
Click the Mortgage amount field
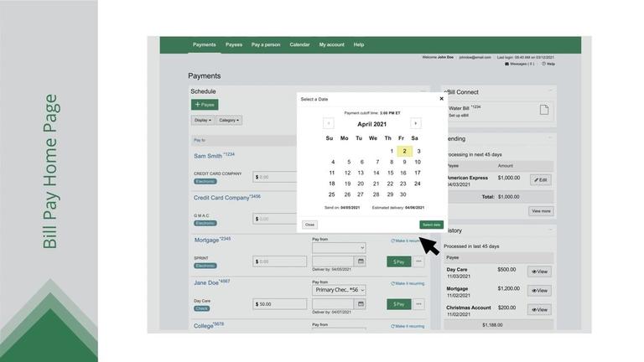pyautogui.click(x=280, y=261)
